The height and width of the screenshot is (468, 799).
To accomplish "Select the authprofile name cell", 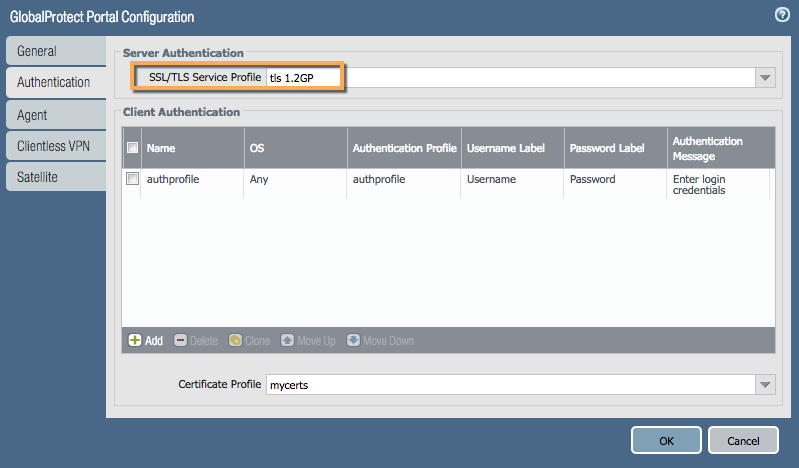I will (x=193, y=184).
